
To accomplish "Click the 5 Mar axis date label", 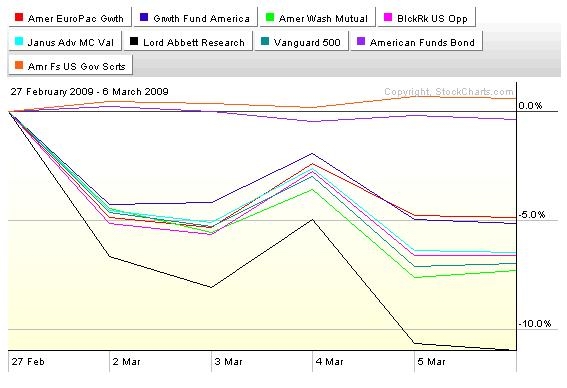I will point(431,362).
